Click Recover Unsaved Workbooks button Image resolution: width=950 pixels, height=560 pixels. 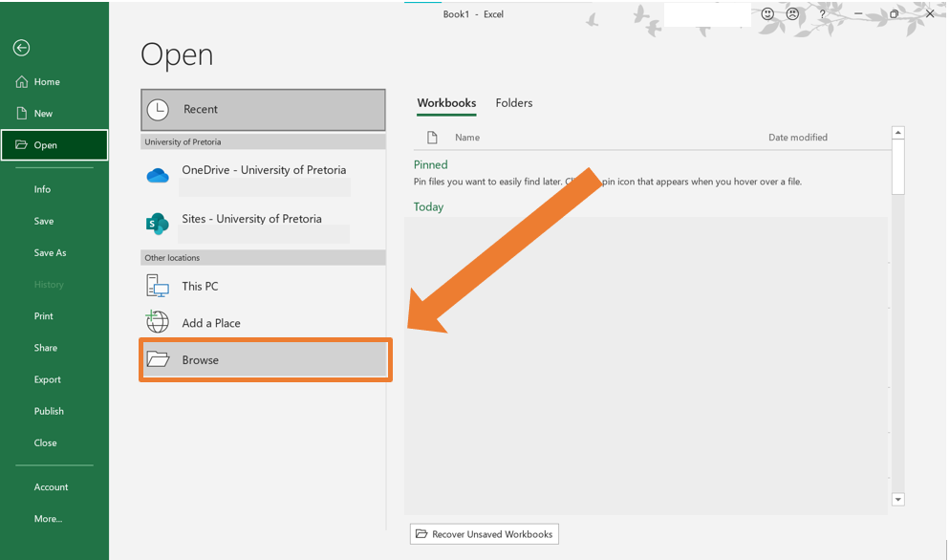click(485, 534)
